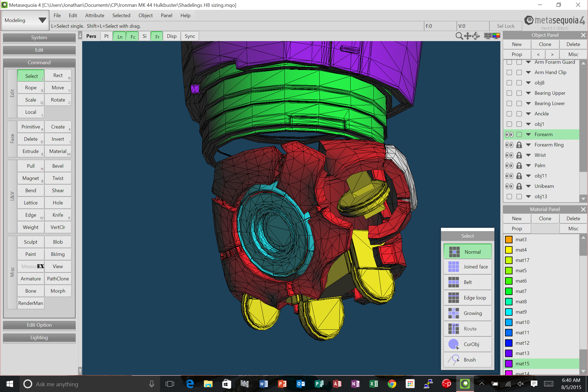Toggle the Pt point display tab
The image size is (588, 392).
point(106,36)
